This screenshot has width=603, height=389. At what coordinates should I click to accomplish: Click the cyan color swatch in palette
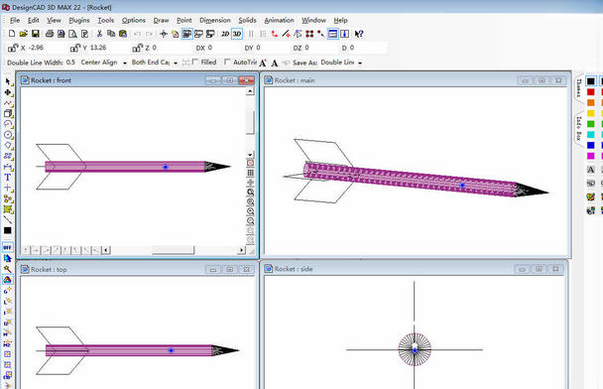tap(591, 135)
